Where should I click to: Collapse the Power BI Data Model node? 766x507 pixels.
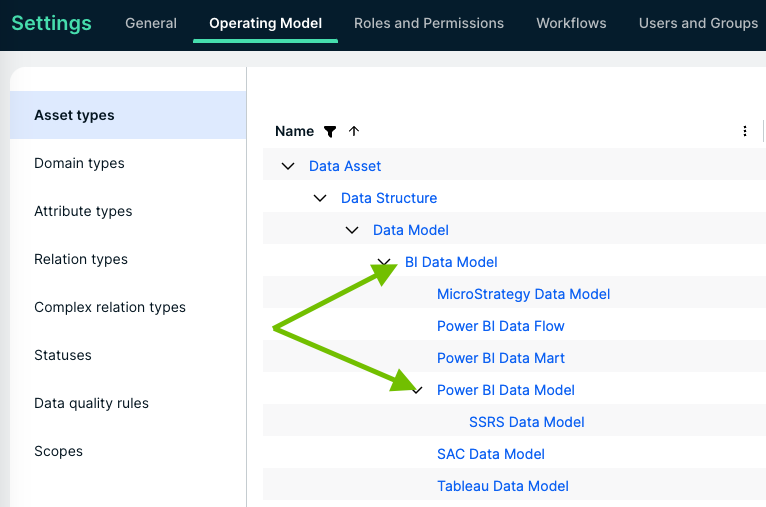click(418, 390)
